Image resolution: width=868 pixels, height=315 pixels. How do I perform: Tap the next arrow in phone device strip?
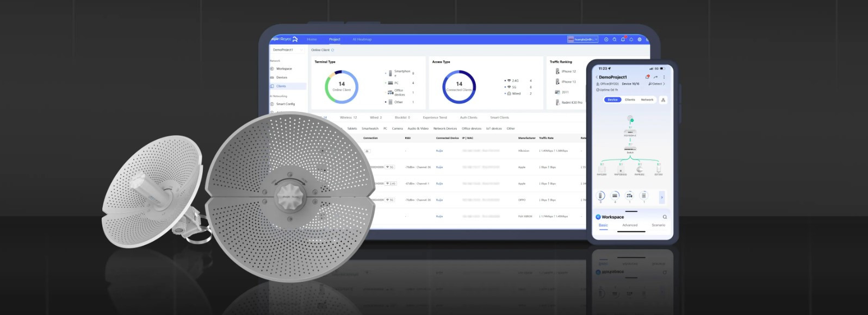pos(662,197)
